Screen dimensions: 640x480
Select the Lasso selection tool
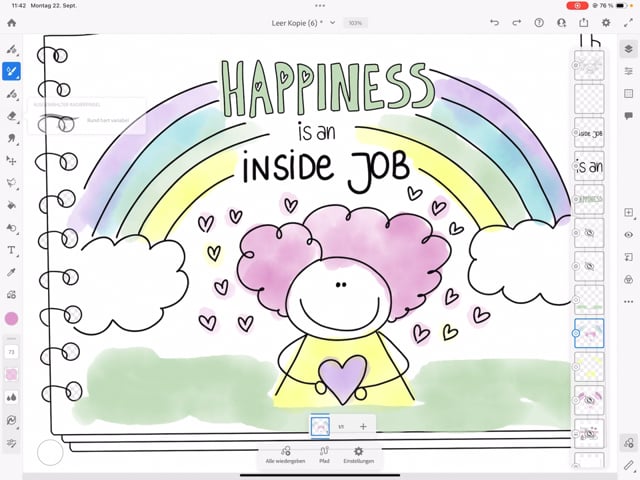click(11, 183)
